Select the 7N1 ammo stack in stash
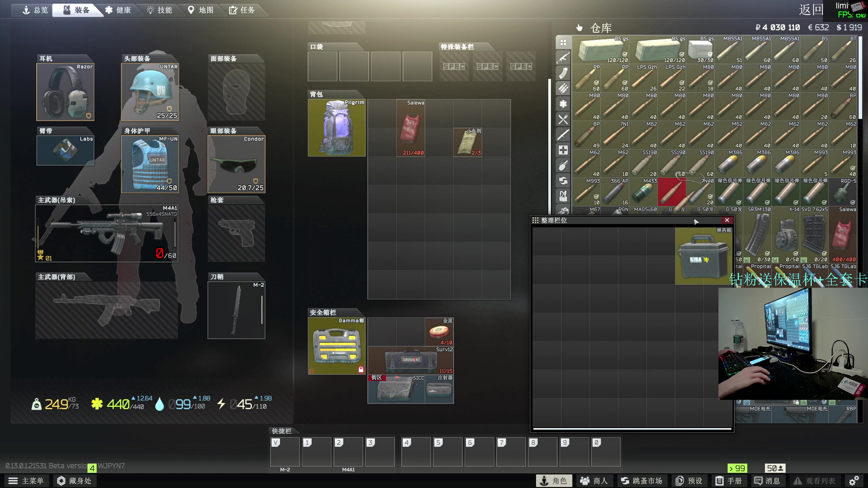The width and height of the screenshot is (868, 488). (x=615, y=135)
